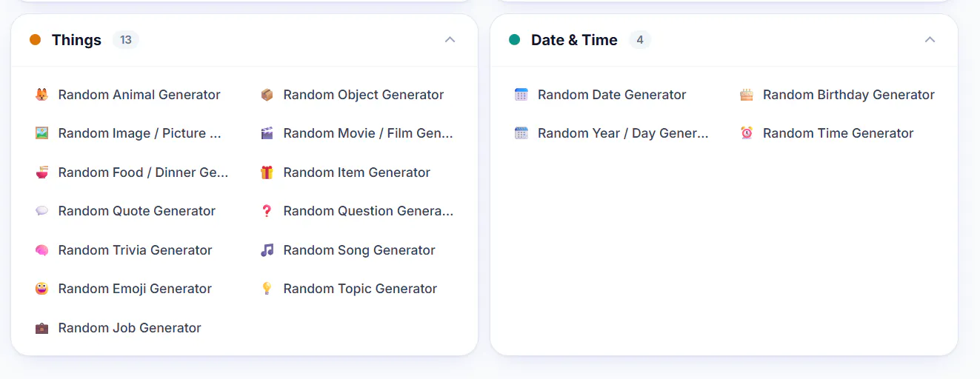Click the alarm clock icon for Random Time Generator
Viewport: 980px width, 379px height.
click(x=747, y=133)
